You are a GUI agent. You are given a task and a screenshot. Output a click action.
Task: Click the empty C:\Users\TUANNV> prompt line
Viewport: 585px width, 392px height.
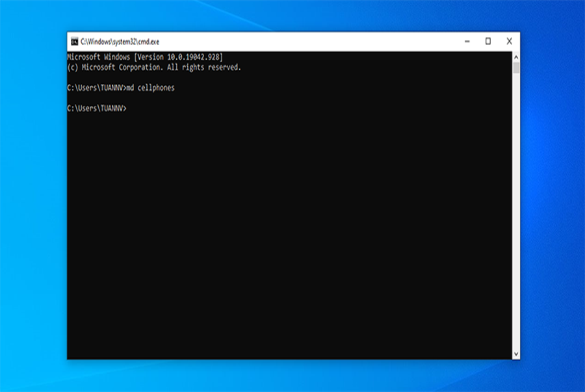[97, 109]
